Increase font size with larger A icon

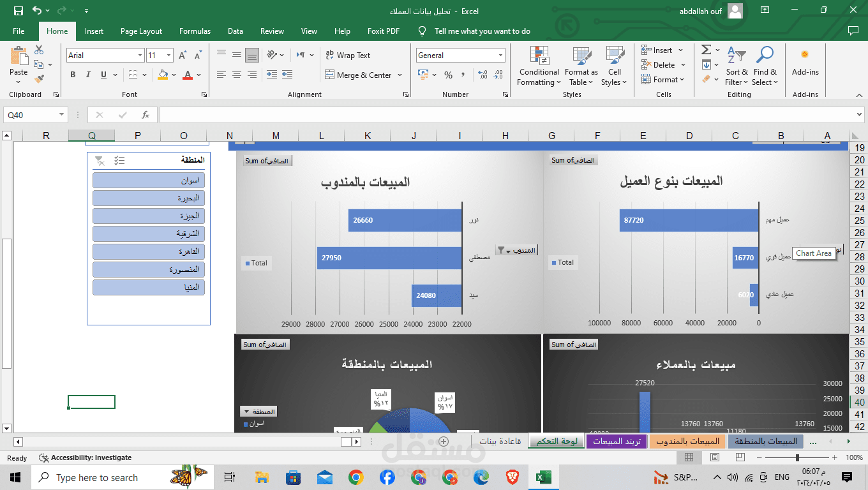(183, 56)
